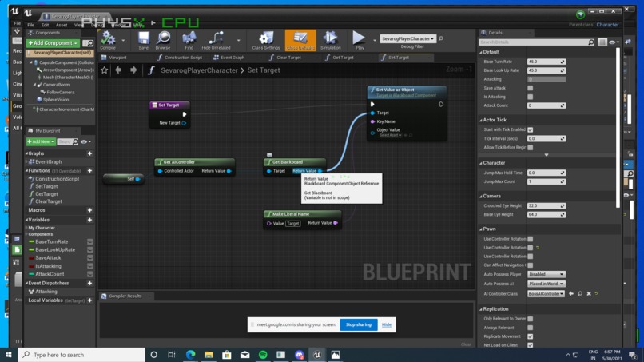Favorite the current graph with star icon

(105, 70)
